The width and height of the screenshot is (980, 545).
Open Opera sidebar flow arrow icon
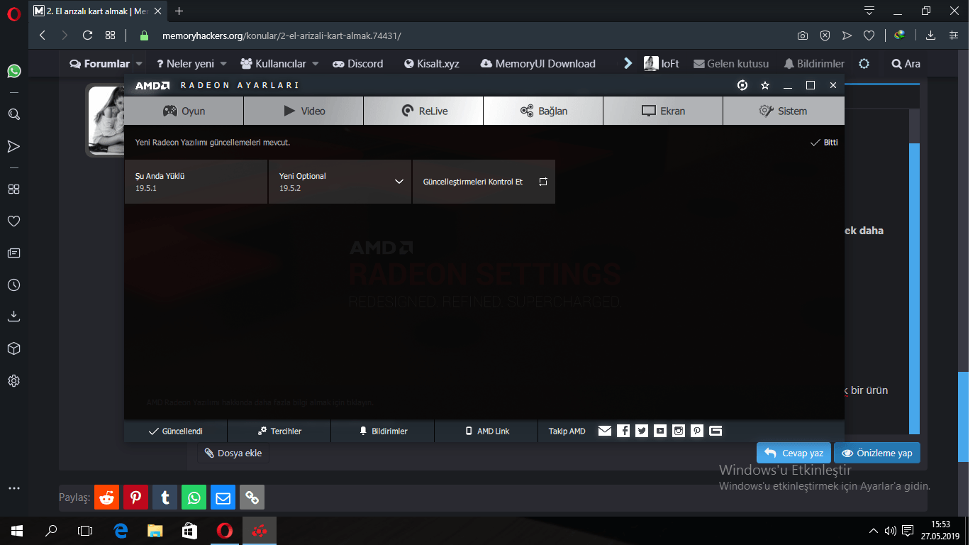coord(13,146)
